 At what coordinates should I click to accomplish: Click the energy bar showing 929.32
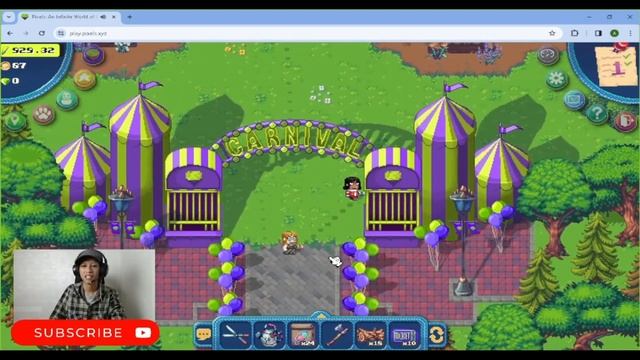pos(30,50)
